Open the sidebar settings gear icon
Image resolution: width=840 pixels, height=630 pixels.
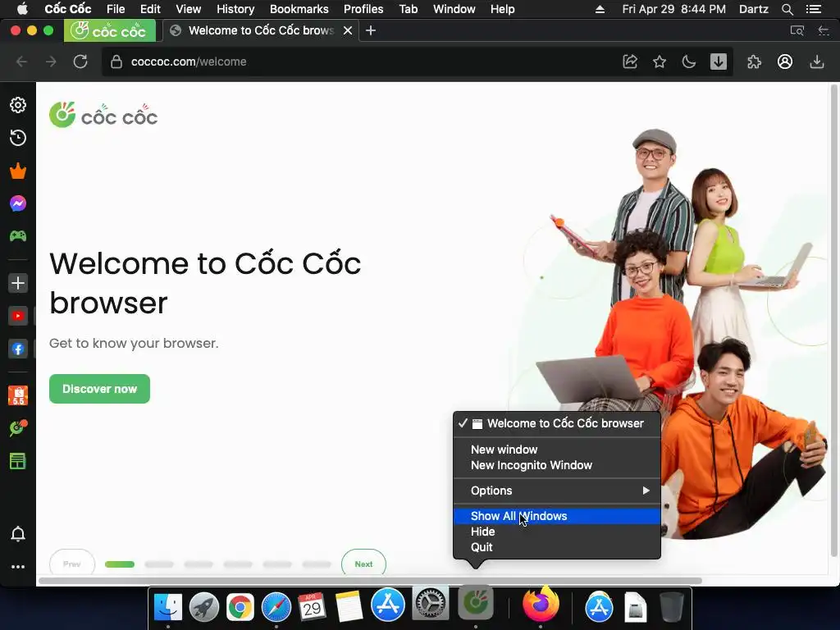(x=18, y=105)
